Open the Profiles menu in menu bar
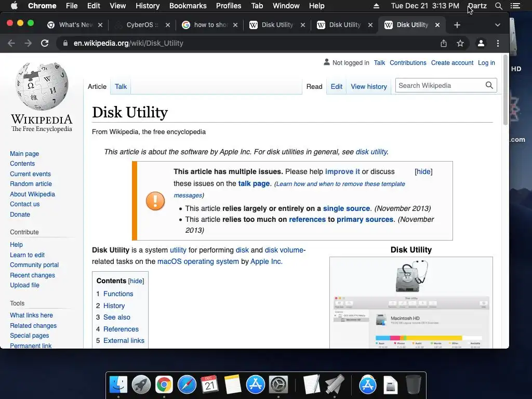 [229, 6]
